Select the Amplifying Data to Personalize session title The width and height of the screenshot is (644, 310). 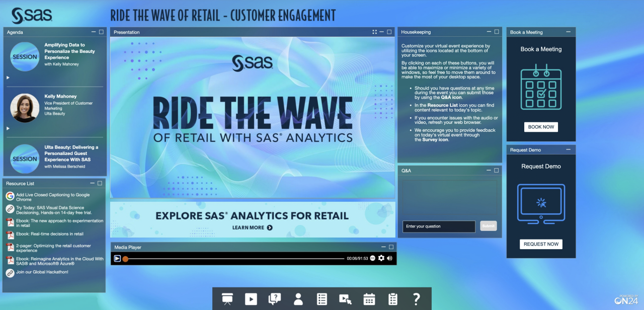[x=69, y=51]
